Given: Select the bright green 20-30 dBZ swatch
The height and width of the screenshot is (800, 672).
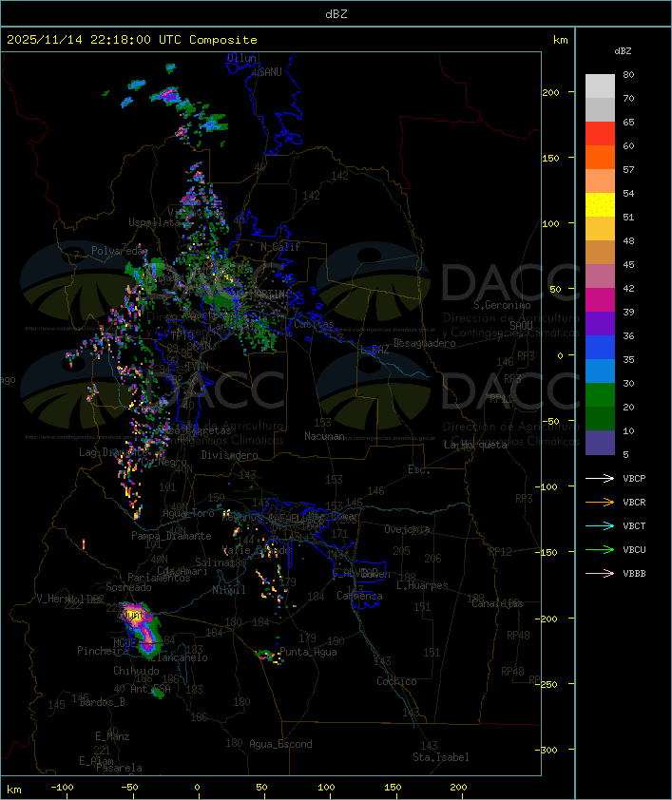Looking at the screenshot, I should 600,394.
